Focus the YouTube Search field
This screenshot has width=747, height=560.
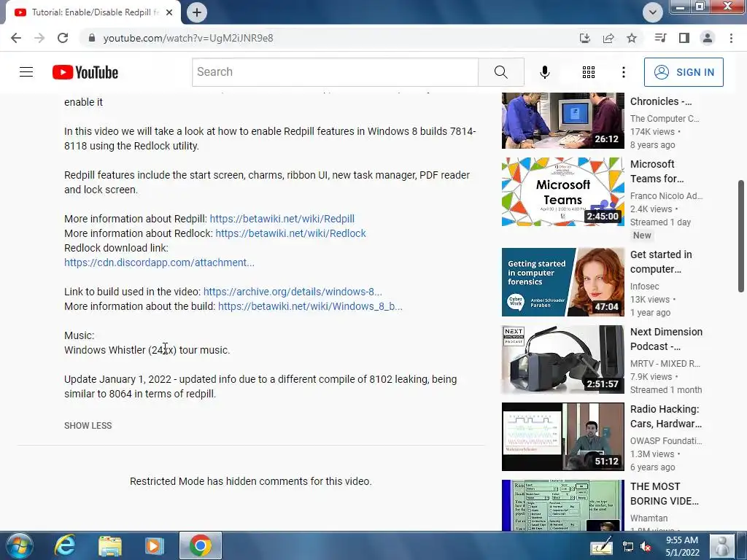coord(335,72)
